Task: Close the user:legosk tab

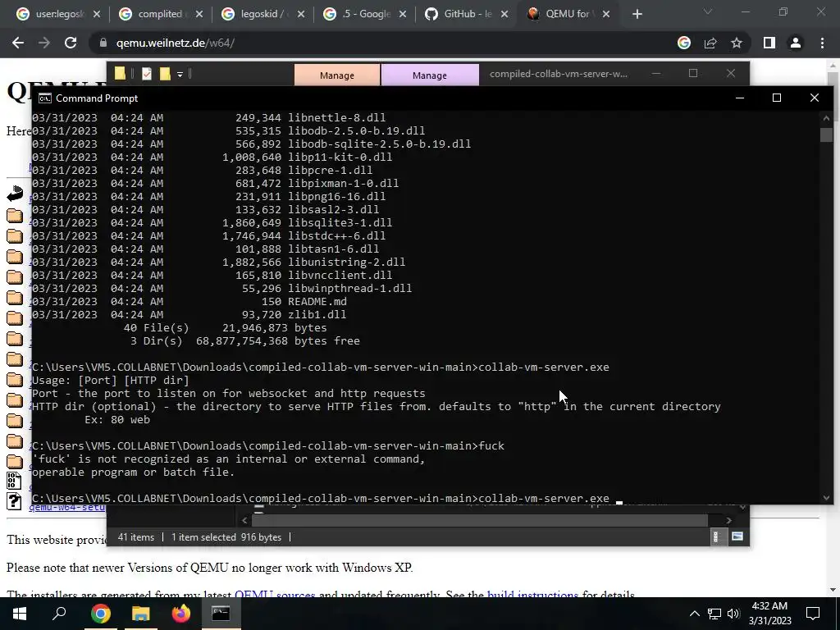Action: click(x=97, y=14)
